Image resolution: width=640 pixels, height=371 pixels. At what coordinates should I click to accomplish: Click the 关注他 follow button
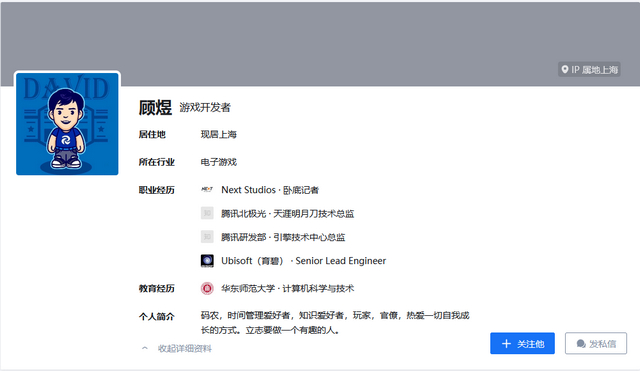522,343
